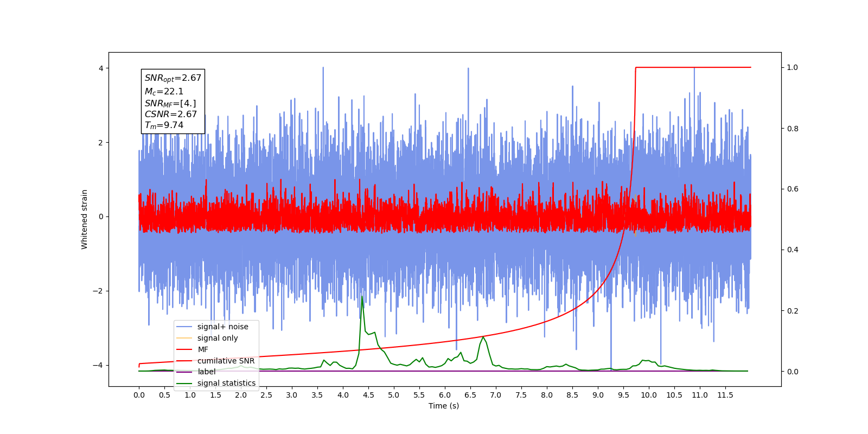Click the 'Time (s)' x-axis label
The width and height of the screenshot is (868, 434).
tap(444, 406)
